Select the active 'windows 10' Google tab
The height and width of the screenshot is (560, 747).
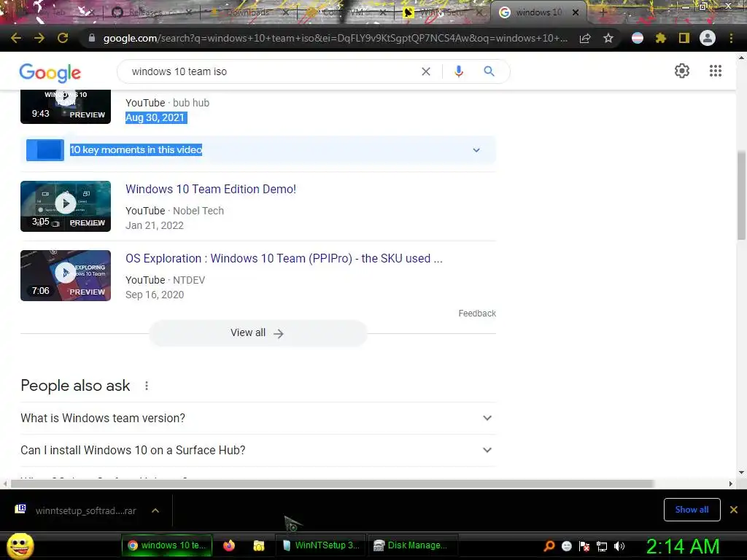538,12
